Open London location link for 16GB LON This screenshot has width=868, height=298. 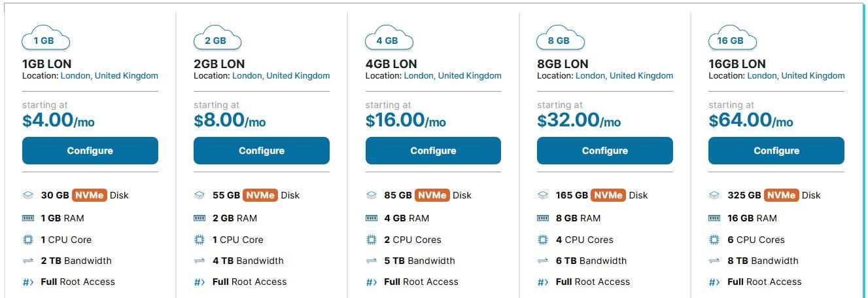[x=796, y=76]
